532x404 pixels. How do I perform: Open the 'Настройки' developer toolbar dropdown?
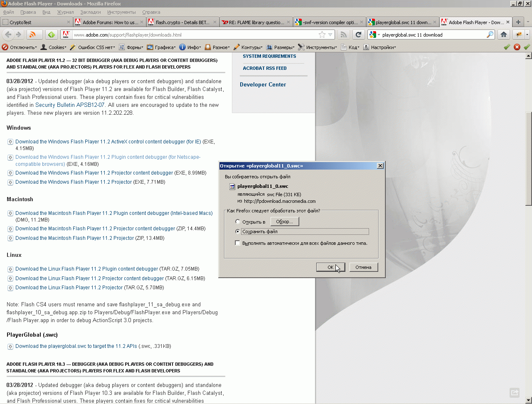[x=379, y=47]
